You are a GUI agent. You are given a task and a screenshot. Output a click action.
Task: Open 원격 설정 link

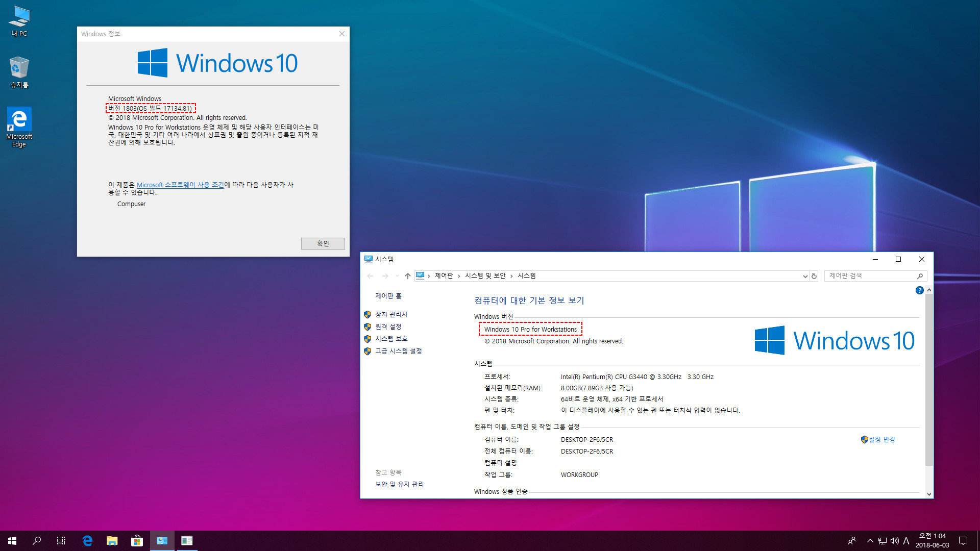(388, 327)
